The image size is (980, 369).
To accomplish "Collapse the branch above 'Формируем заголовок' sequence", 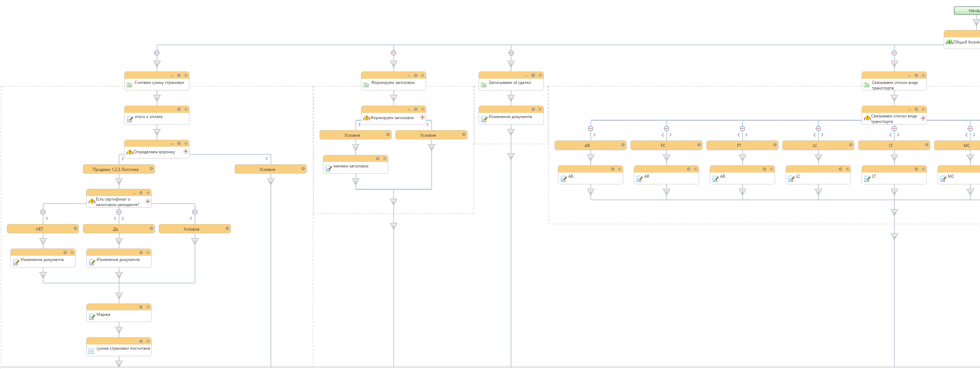I will pos(393,53).
